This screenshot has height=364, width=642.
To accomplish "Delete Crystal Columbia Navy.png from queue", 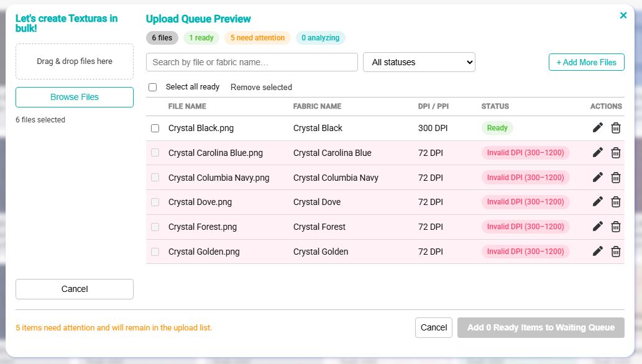I will coord(616,178).
